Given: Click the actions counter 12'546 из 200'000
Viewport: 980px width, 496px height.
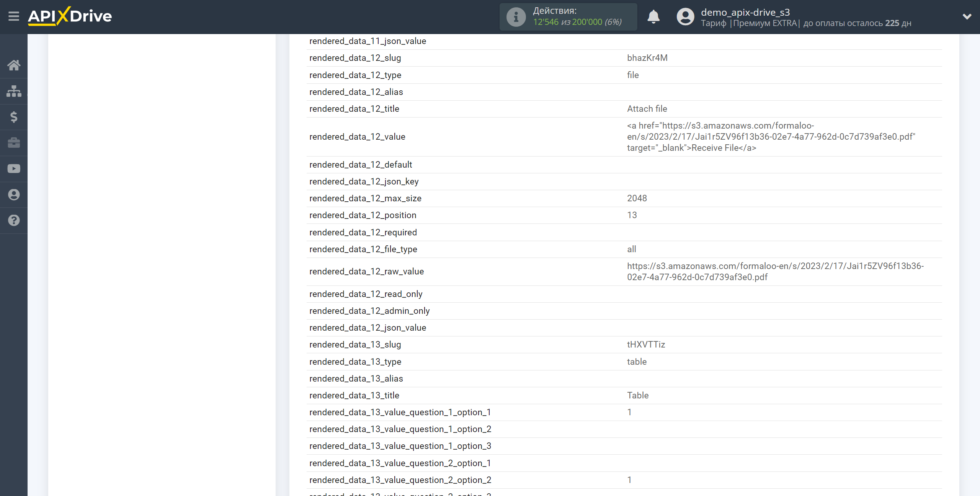Looking at the screenshot, I should coord(577,22).
